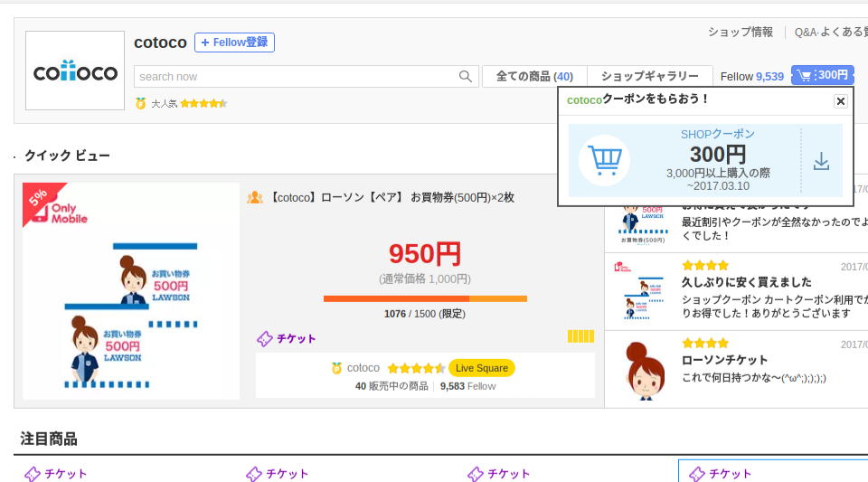
Task: Click the cotoco seller name link
Action: pyautogui.click(x=363, y=368)
